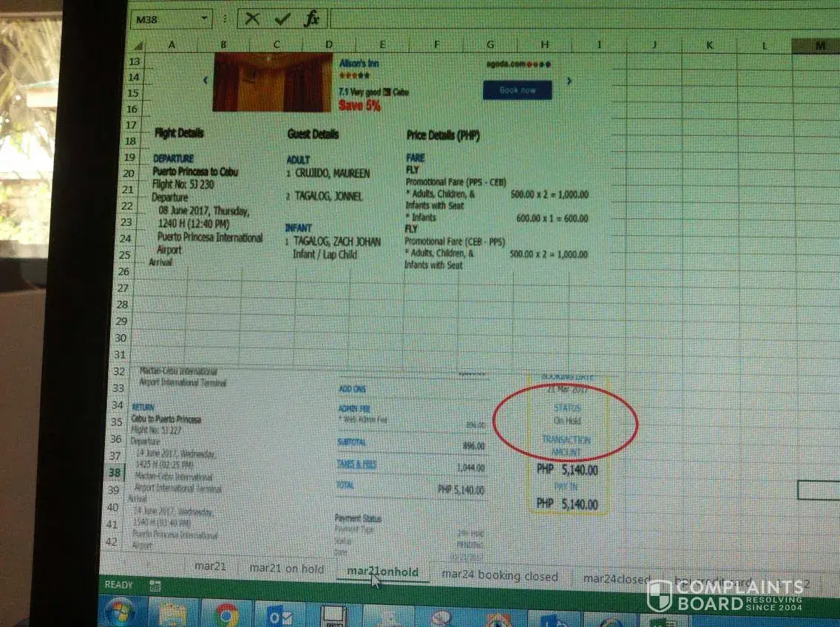Click the READY status bar indicator
This screenshot has width=840, height=627.
pos(118,585)
